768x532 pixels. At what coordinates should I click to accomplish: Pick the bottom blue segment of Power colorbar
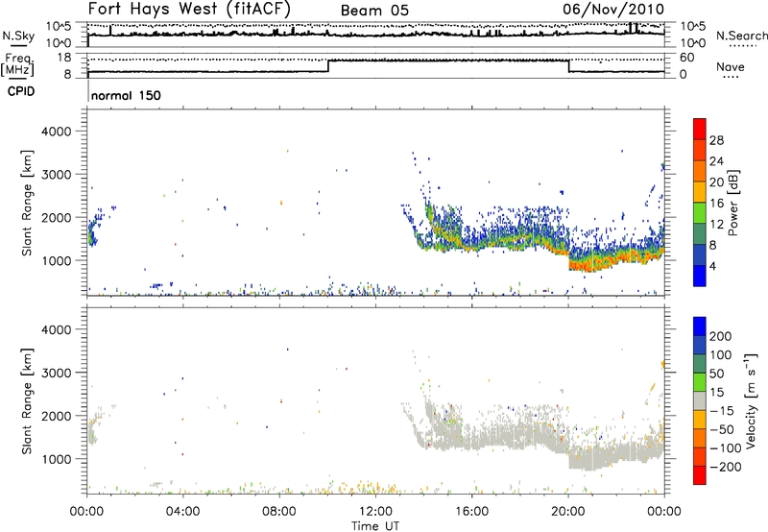700,277
